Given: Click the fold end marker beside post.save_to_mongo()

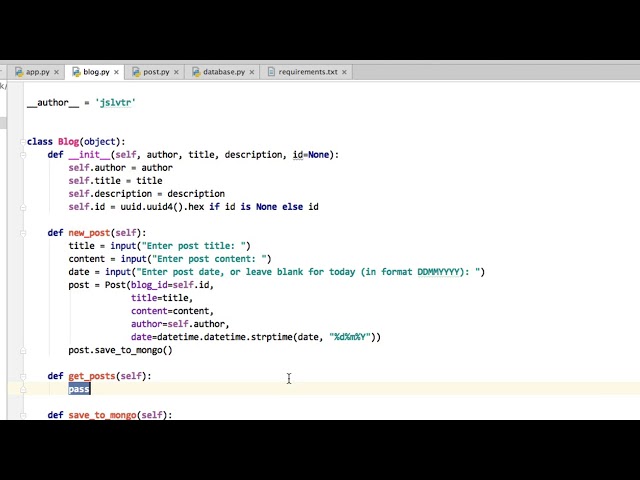Looking at the screenshot, I should tap(23, 351).
